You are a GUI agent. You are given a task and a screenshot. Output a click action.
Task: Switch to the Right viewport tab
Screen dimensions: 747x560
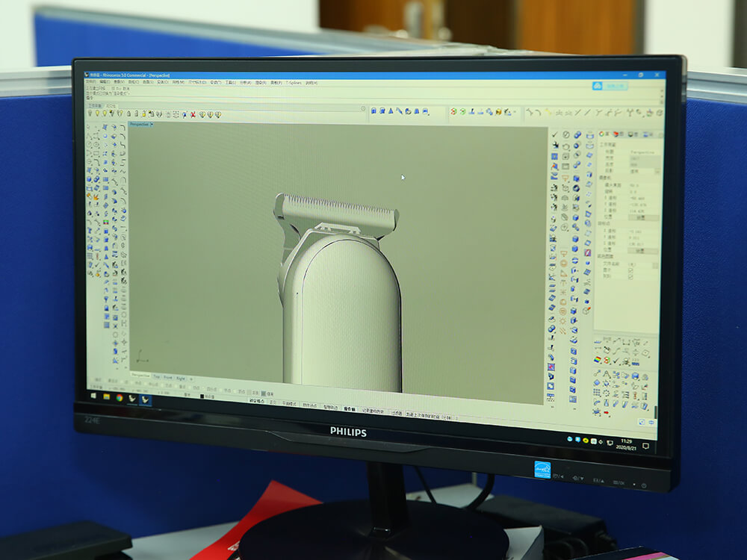(181, 379)
